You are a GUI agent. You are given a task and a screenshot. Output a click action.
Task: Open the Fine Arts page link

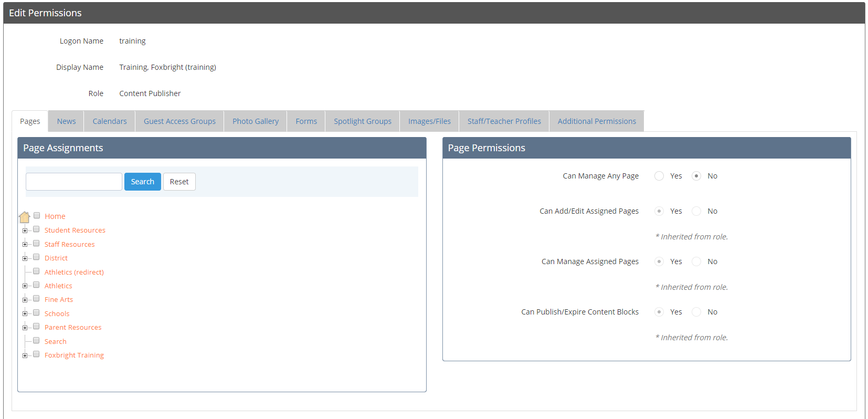point(59,299)
